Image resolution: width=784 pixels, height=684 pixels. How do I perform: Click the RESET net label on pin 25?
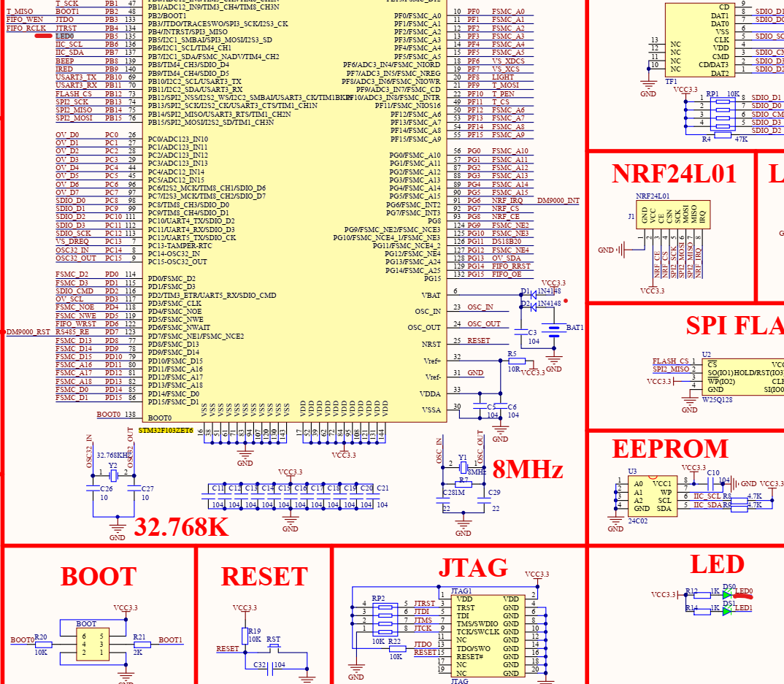click(x=478, y=340)
